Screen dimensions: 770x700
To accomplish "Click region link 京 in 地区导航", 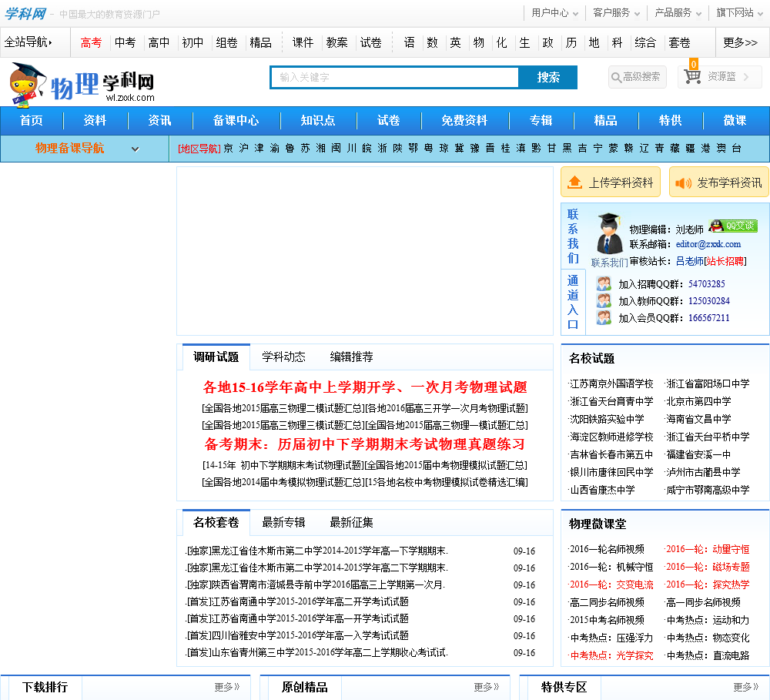I will pos(229,149).
